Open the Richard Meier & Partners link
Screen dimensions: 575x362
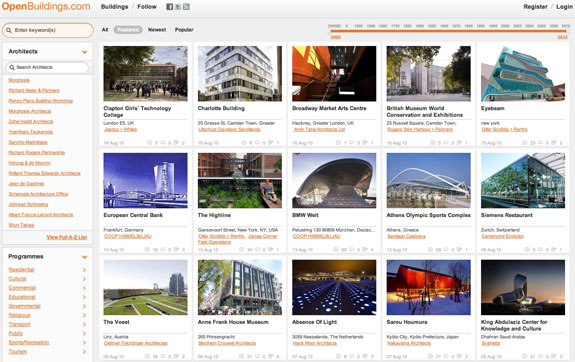tap(34, 90)
